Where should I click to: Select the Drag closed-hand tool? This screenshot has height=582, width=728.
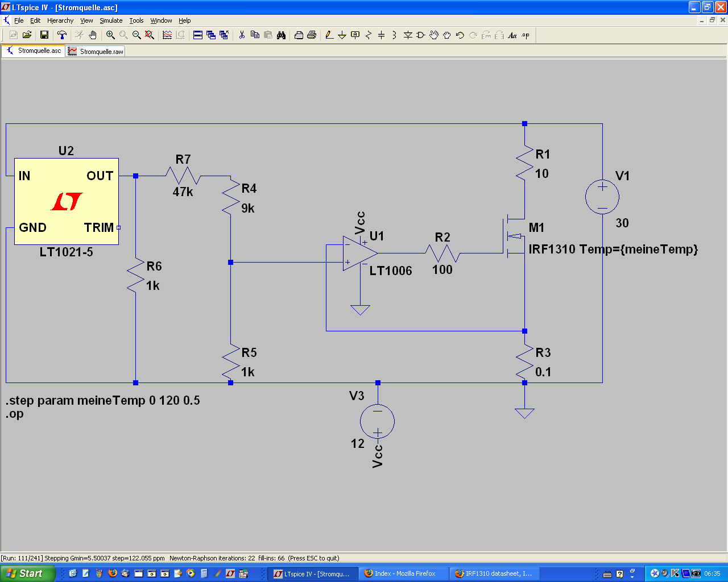(447, 35)
